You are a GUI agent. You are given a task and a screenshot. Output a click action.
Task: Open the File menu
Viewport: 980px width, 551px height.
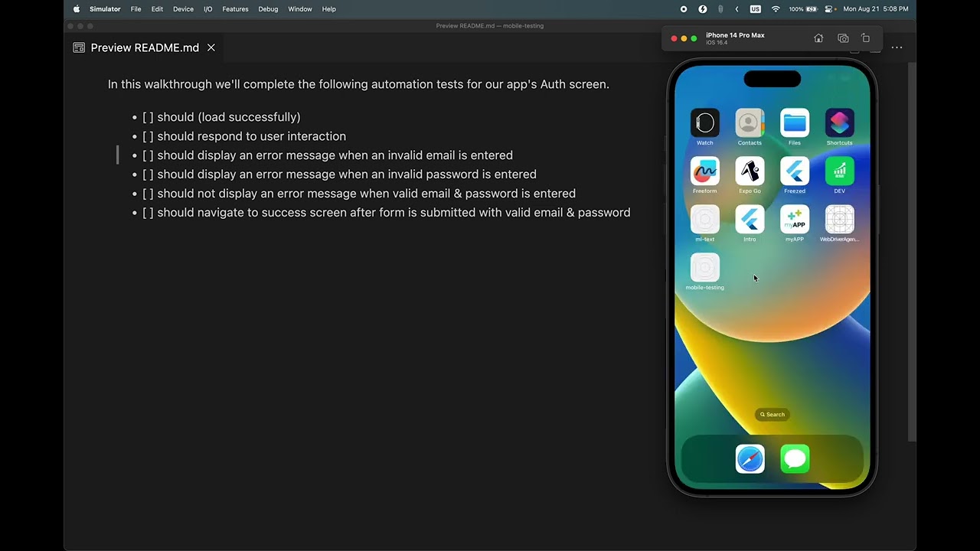coord(136,9)
